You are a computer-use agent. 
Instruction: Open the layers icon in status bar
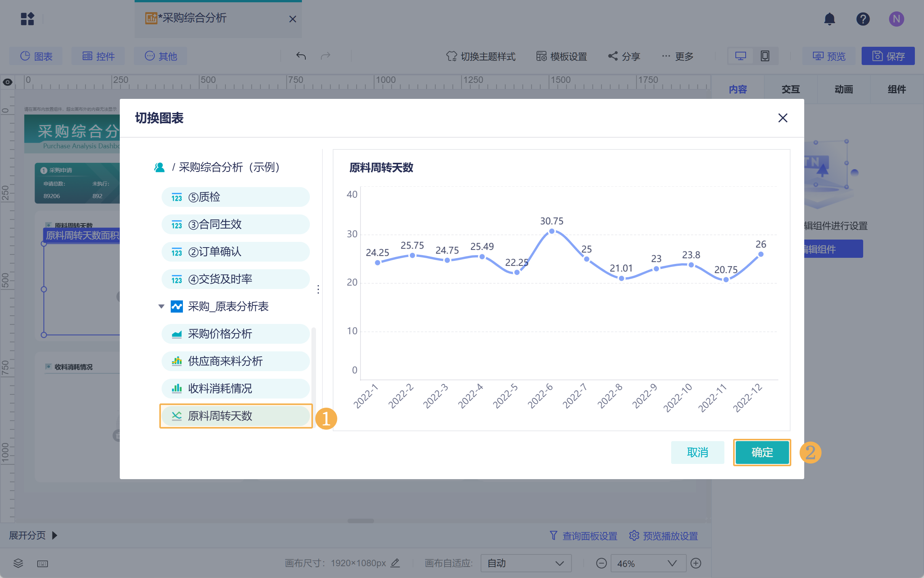pyautogui.click(x=18, y=563)
